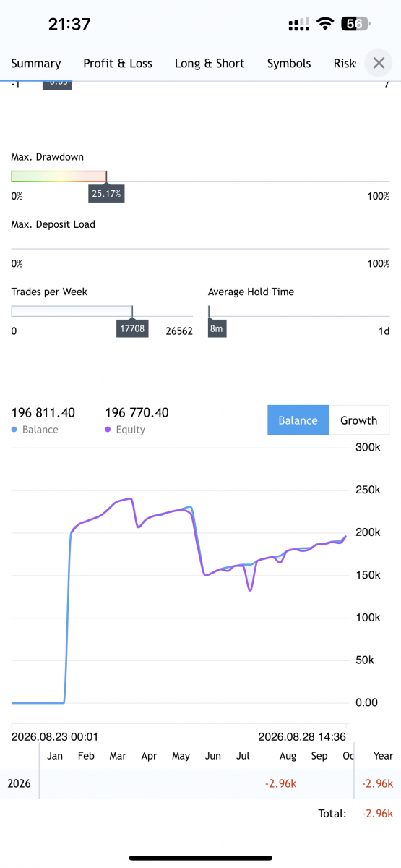The height and width of the screenshot is (868, 401).
Task: Tap the 2026 year row label
Action: click(x=20, y=783)
